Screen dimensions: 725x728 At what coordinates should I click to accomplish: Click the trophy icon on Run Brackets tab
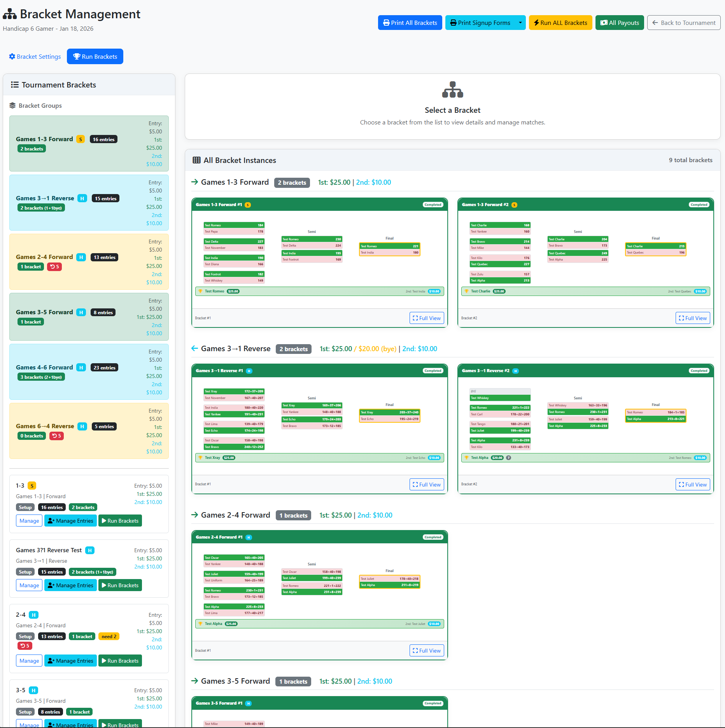[x=77, y=56]
